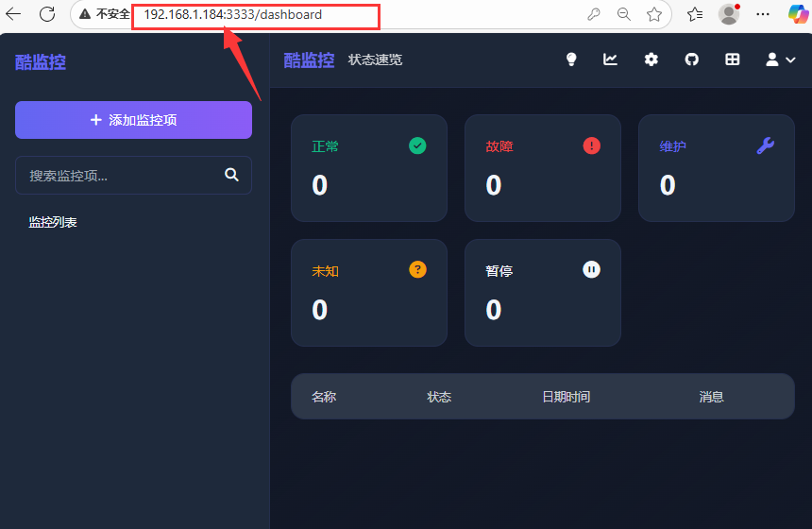Click the 名称 column header
The image size is (812, 529).
tap(324, 397)
